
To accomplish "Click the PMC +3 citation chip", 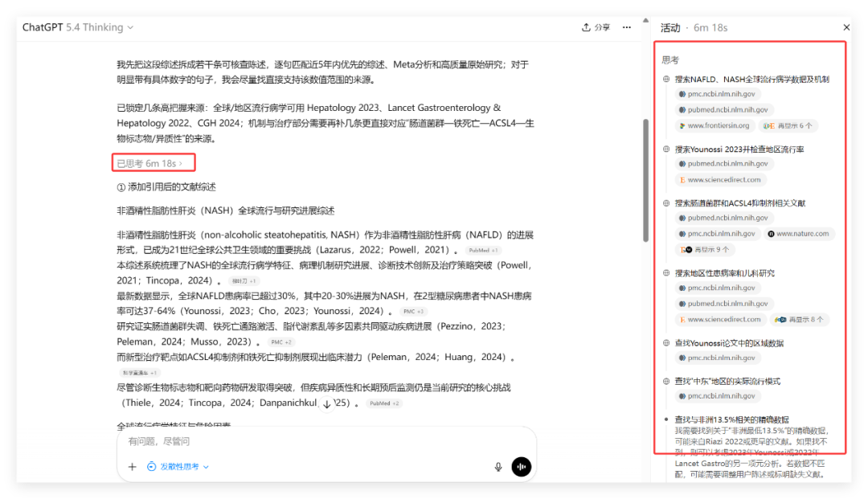I will point(413,310).
